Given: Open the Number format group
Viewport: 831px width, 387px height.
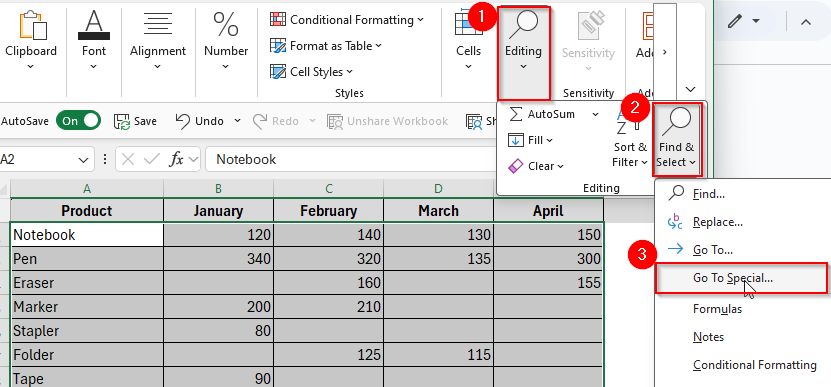Looking at the screenshot, I should pyautogui.click(x=226, y=41).
